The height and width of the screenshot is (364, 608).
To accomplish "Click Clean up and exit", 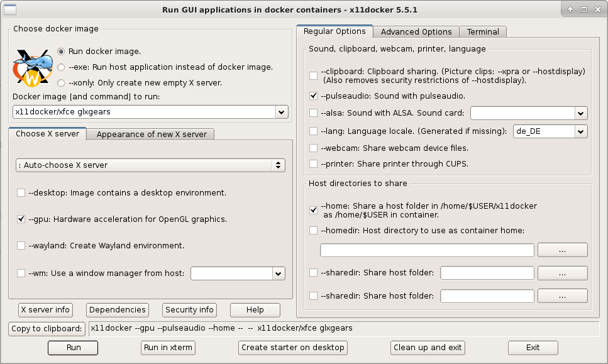I will coord(428,348).
